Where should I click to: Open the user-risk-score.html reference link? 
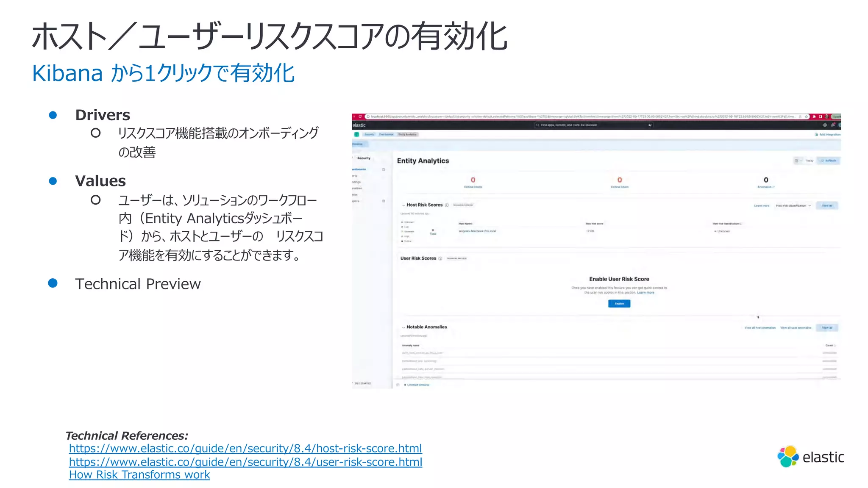(x=245, y=462)
